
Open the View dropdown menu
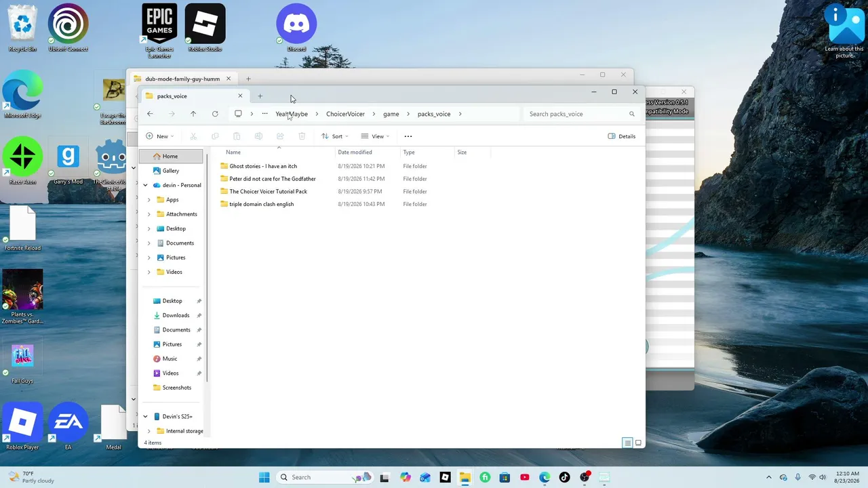375,136
